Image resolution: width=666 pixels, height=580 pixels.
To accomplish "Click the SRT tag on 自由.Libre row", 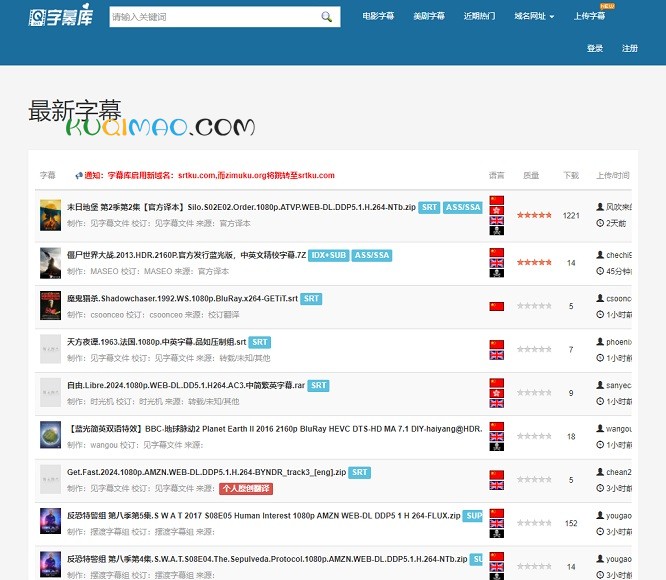I will click(319, 385).
